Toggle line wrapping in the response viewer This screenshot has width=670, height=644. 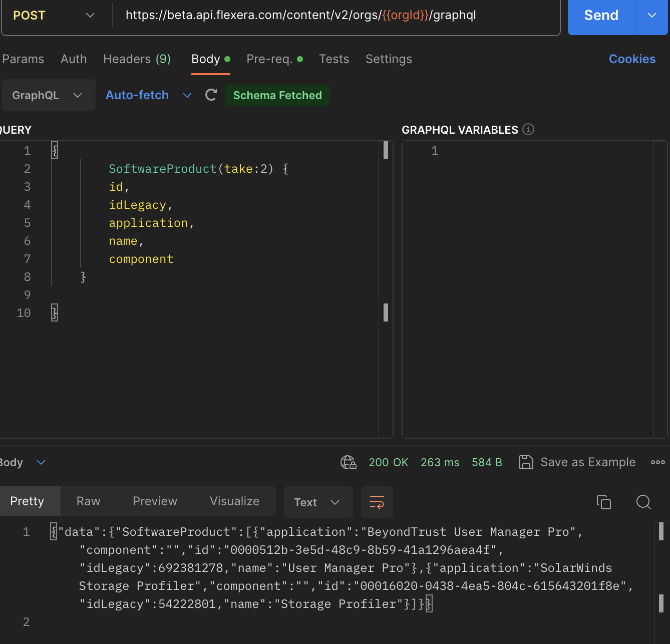click(x=377, y=502)
